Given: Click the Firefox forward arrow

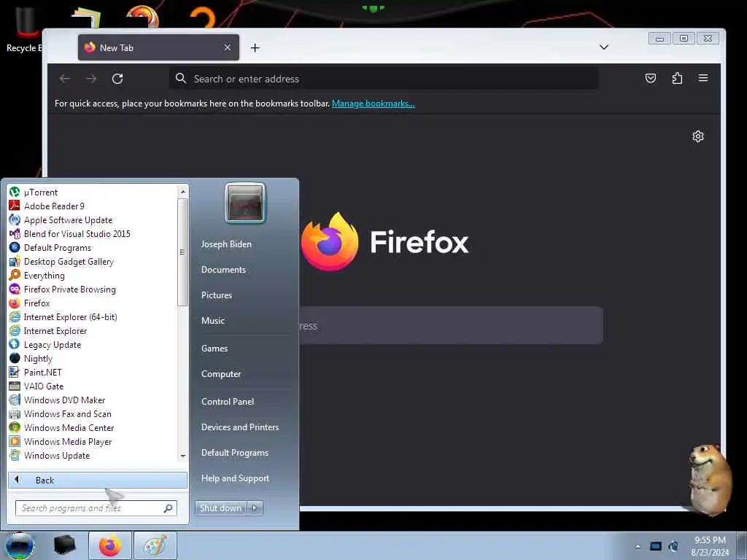Looking at the screenshot, I should tap(91, 79).
